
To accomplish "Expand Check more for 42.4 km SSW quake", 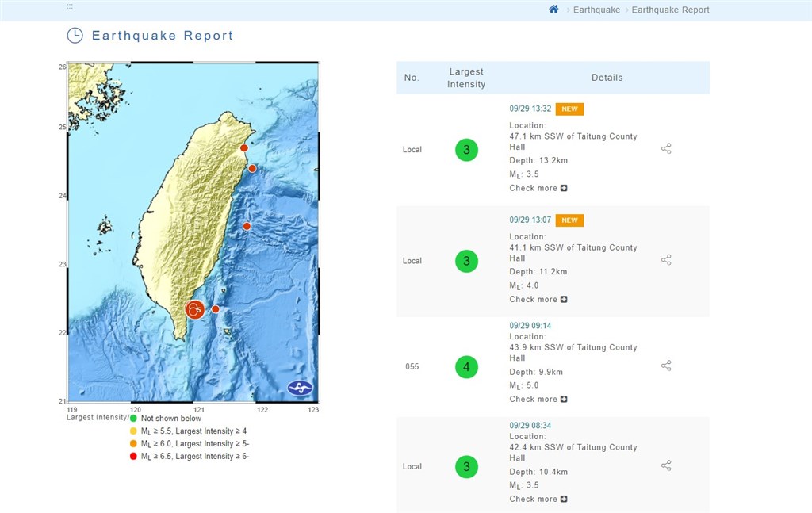I will click(538, 499).
